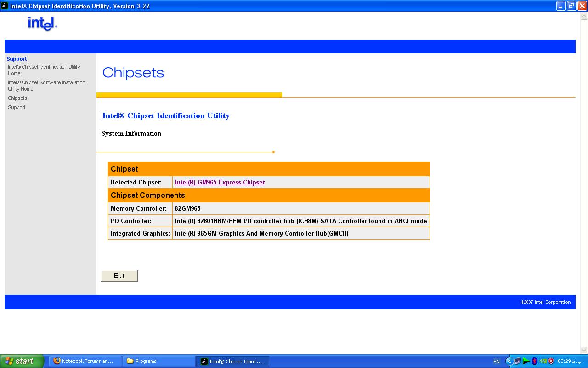Open the green arrow download manager tray icon
Image resolution: width=588 pixels, height=368 pixels.
click(x=526, y=362)
